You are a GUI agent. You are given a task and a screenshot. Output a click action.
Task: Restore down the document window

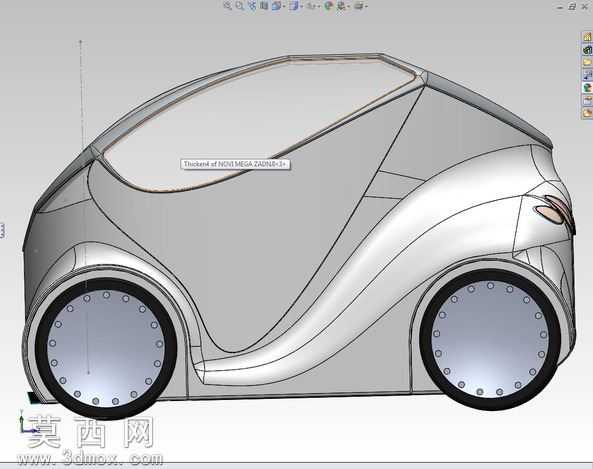point(573,6)
